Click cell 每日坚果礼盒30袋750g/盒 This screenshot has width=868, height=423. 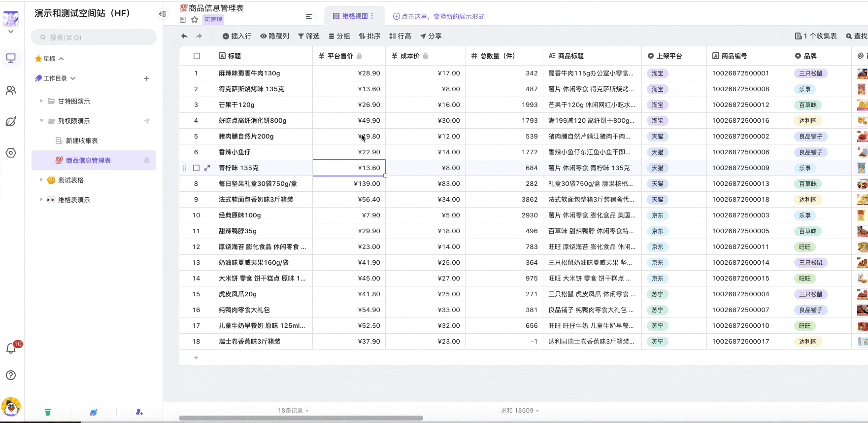pos(263,184)
